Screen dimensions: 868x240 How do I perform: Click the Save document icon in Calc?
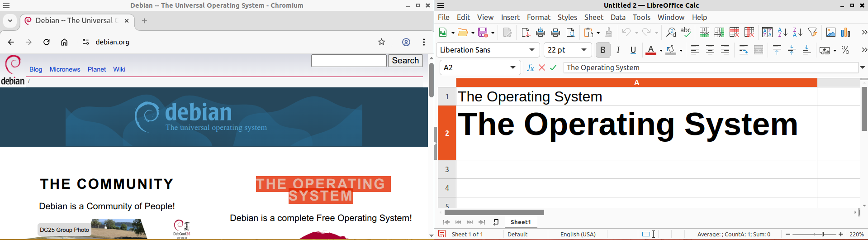tap(483, 33)
